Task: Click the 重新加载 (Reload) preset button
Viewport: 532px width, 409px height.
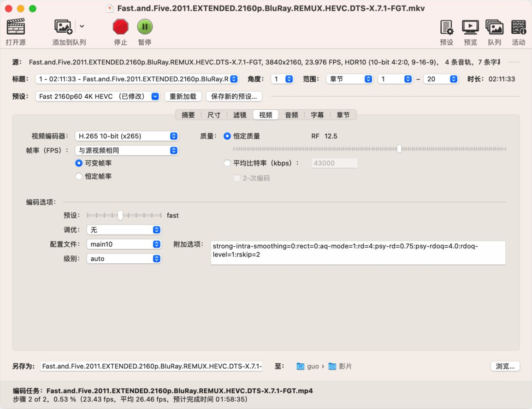Action: (183, 96)
